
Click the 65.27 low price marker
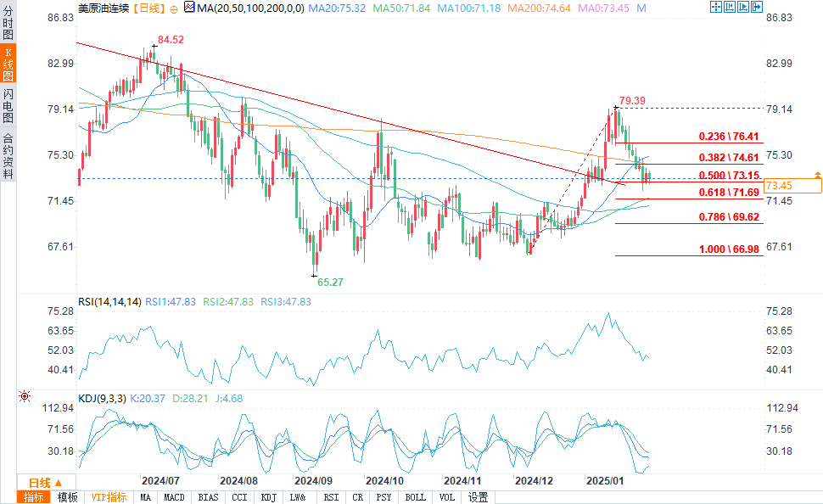pos(330,283)
